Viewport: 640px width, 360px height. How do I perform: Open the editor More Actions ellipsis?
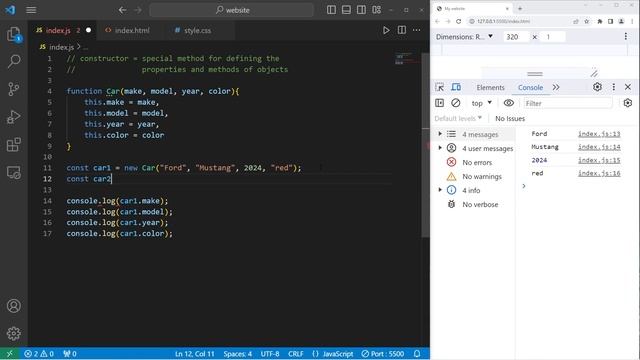417,30
